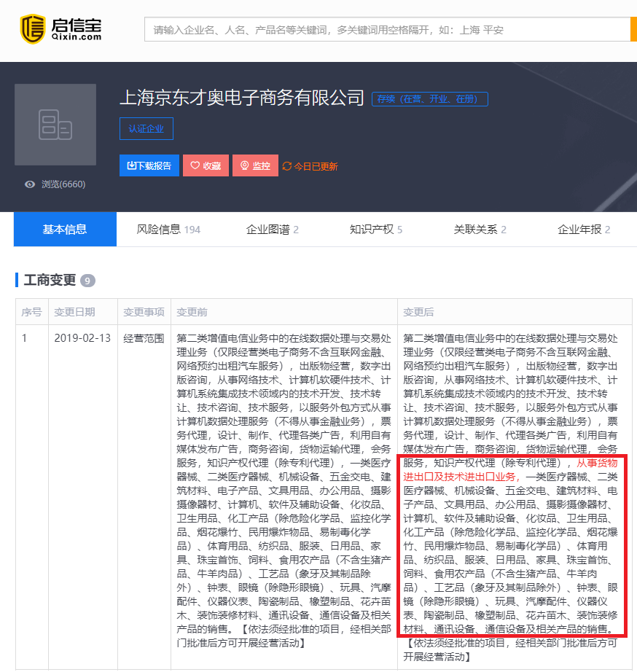This screenshot has width=637, height=672.
Task: Click the date cell 2019-02-13
Action: pos(82,338)
